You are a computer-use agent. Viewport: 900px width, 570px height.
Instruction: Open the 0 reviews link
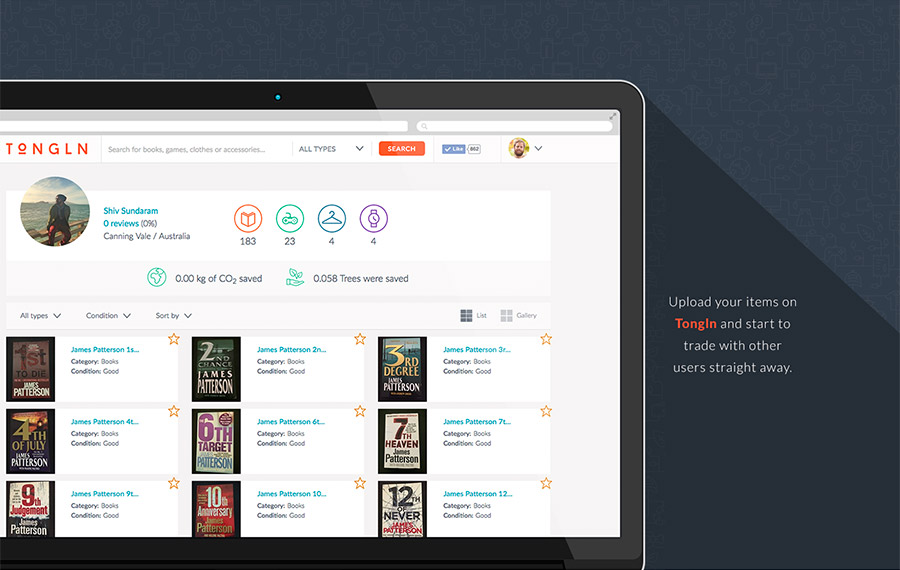tap(121, 223)
